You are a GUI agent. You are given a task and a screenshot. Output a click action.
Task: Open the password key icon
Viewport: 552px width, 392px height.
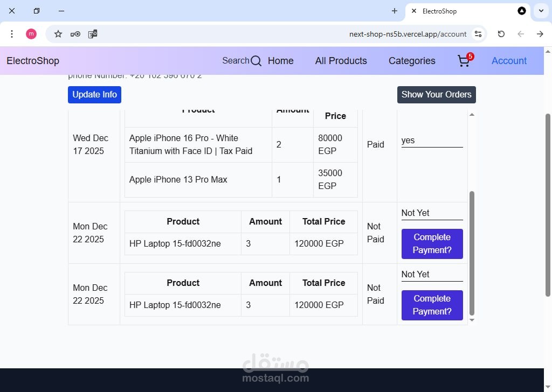[75, 34]
